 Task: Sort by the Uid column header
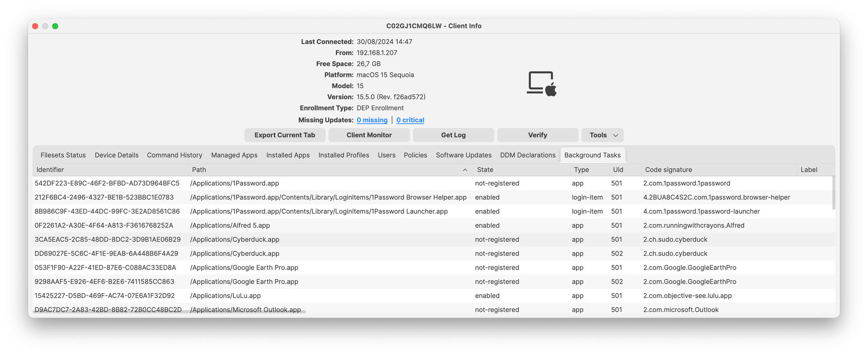pyautogui.click(x=625, y=170)
